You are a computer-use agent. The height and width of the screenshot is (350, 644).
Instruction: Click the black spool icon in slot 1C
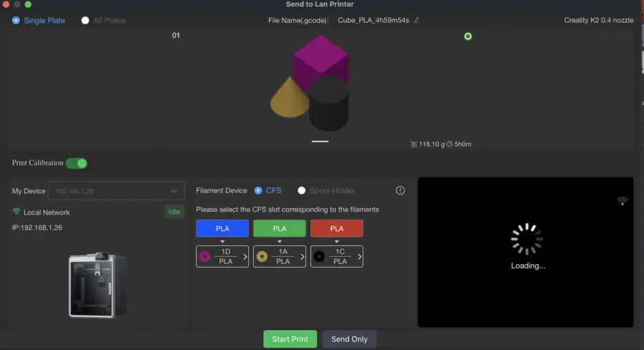(319, 257)
